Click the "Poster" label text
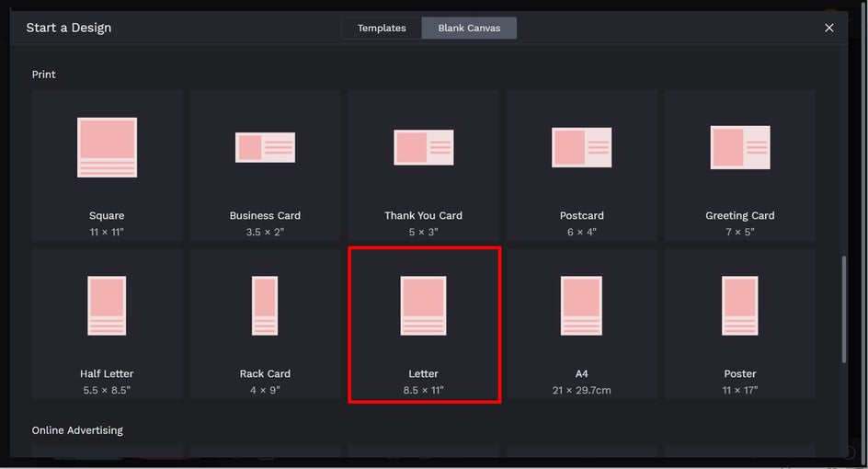 (740, 373)
